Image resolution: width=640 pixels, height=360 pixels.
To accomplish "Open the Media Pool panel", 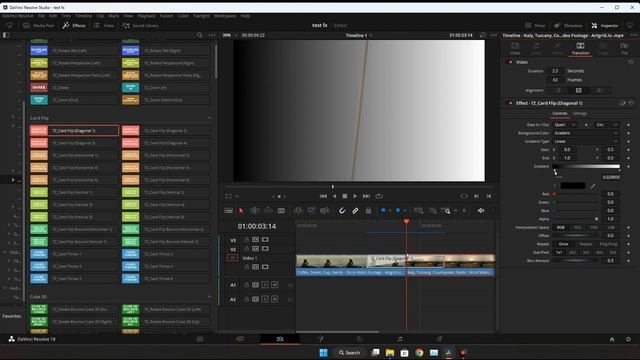I will click(39, 25).
